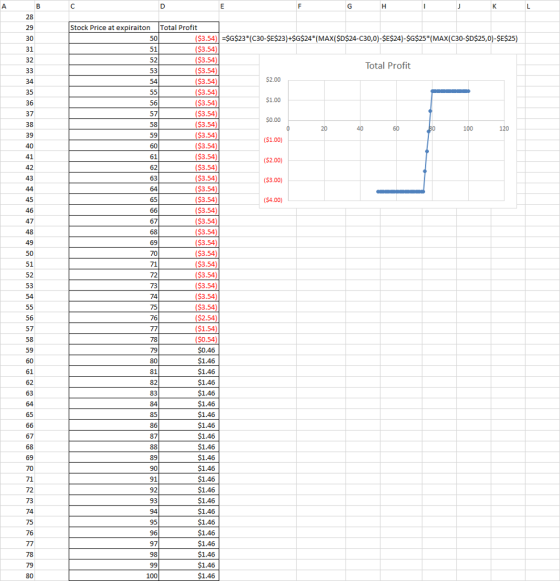560x581 pixels.
Task: Select the stock price cell with value 85
Action: coord(113,415)
